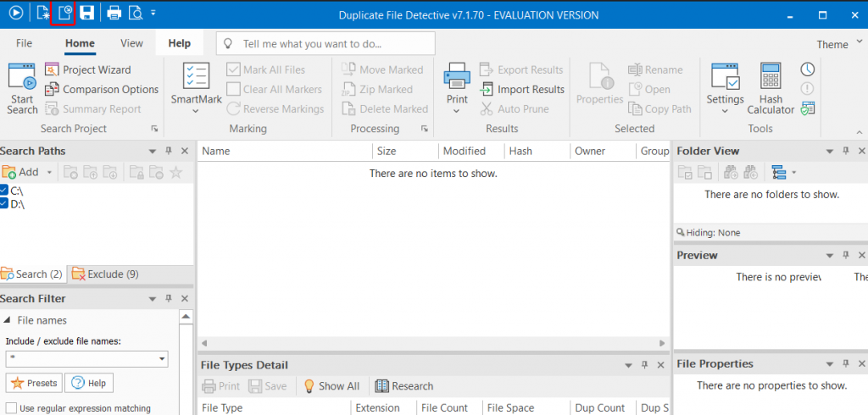Click the star favorites icon in Search Paths
This screenshot has height=415, width=868.
pos(175,172)
